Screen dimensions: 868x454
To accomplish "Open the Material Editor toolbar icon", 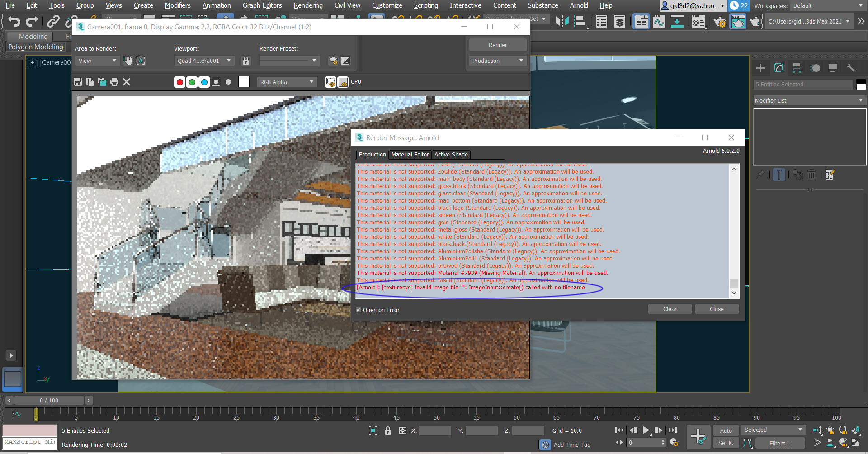I will click(x=698, y=21).
